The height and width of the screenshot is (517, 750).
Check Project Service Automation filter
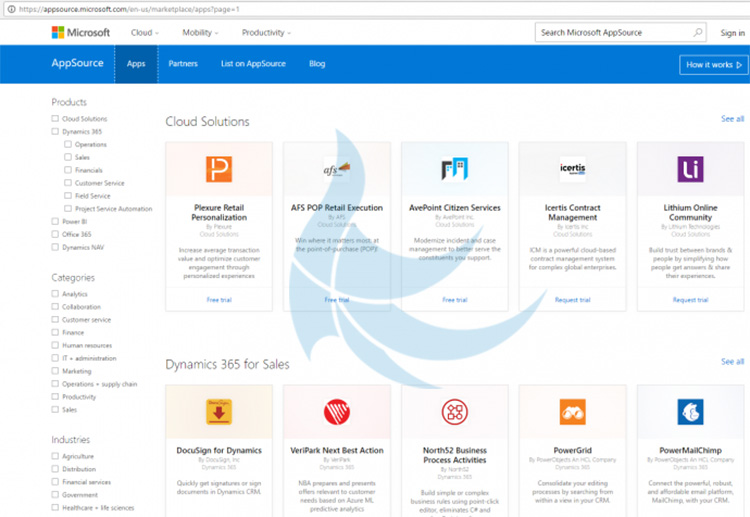pyautogui.click(x=68, y=209)
